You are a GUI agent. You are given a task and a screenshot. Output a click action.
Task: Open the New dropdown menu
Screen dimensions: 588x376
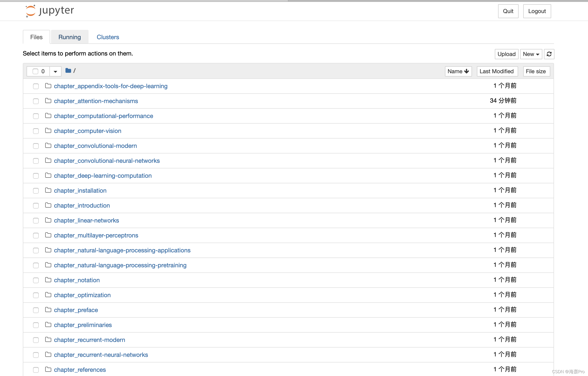pyautogui.click(x=531, y=54)
